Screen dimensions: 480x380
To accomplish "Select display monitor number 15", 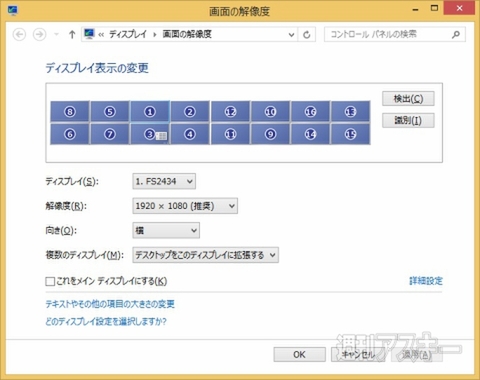I will click(x=350, y=134).
